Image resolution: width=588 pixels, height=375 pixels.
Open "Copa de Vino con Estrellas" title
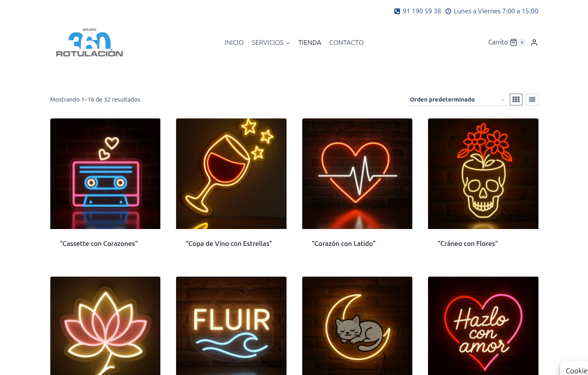pyautogui.click(x=229, y=244)
